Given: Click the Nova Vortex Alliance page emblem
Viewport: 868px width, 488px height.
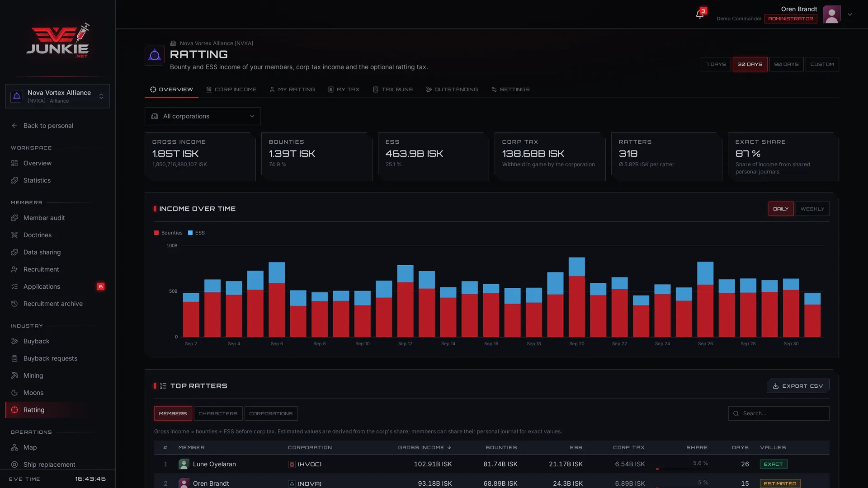Looking at the screenshot, I should [x=155, y=56].
